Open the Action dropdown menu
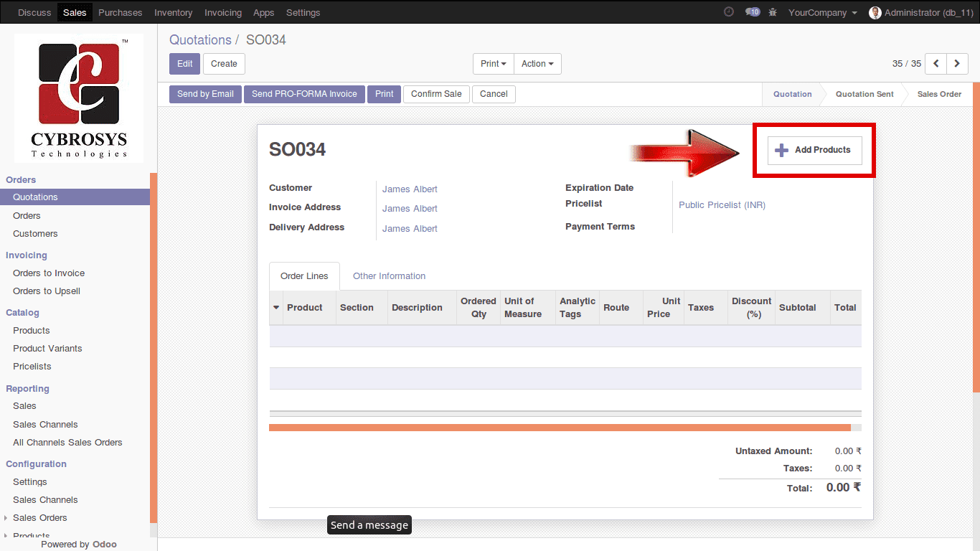 [537, 64]
